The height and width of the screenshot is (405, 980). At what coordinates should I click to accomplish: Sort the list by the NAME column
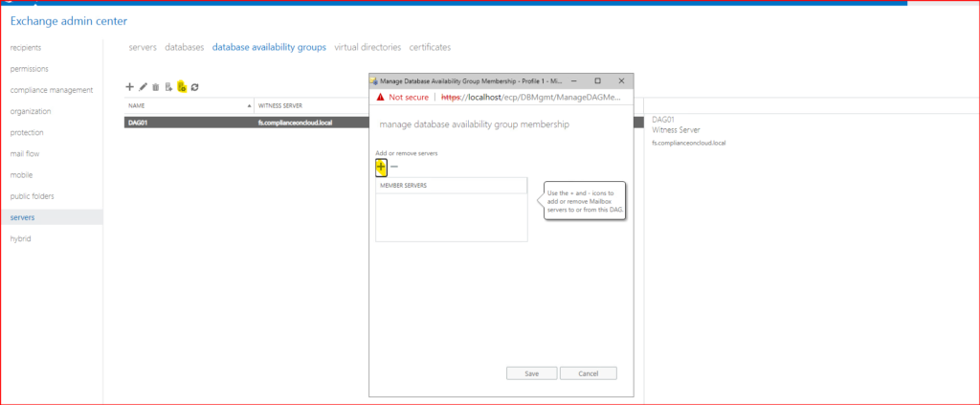tap(189, 105)
